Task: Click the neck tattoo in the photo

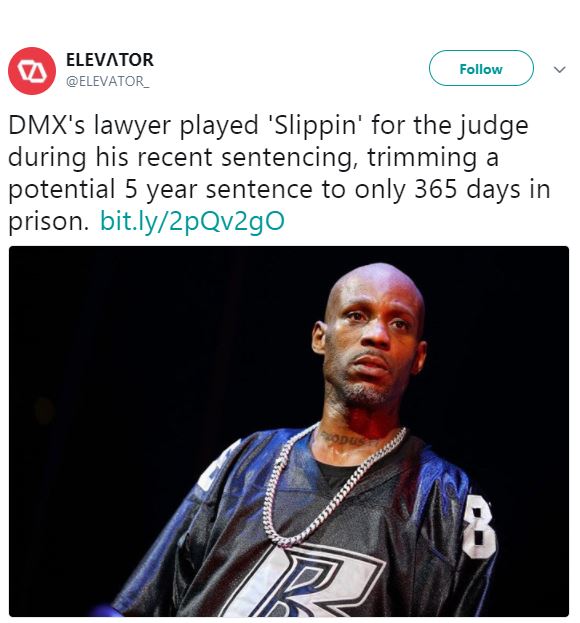Action: point(346,438)
